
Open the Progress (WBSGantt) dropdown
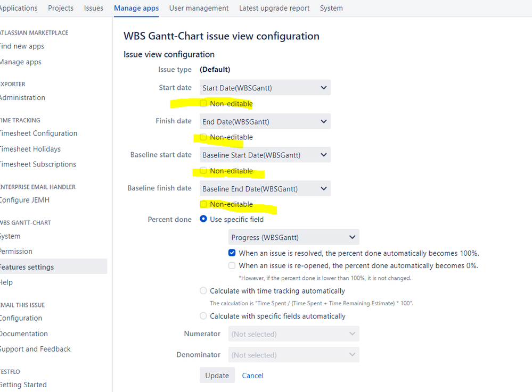point(294,237)
